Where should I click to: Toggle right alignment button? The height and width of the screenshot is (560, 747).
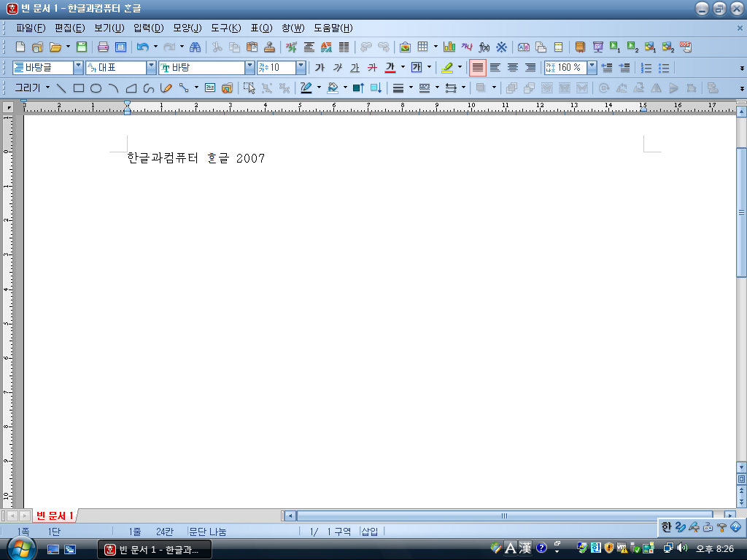[530, 68]
